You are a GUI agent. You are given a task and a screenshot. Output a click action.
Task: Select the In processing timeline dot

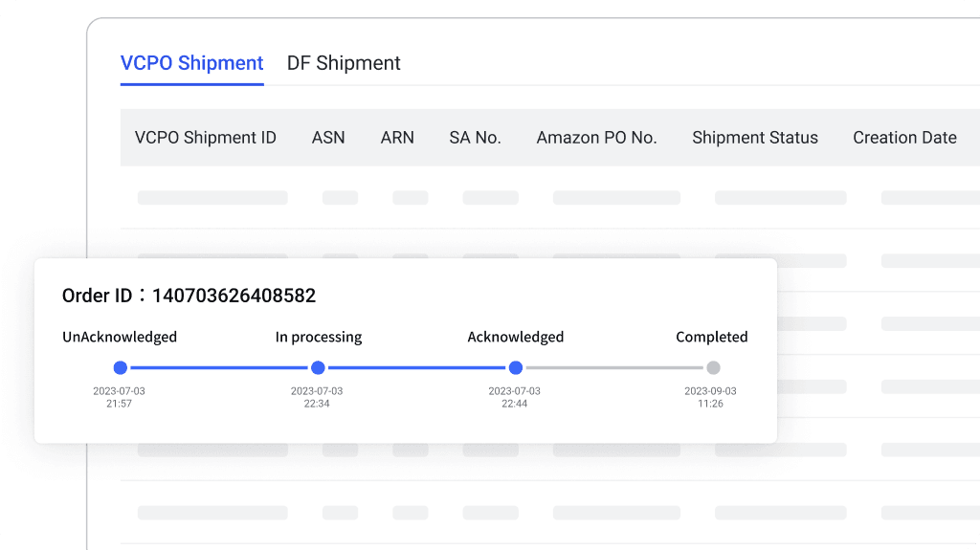click(x=318, y=367)
